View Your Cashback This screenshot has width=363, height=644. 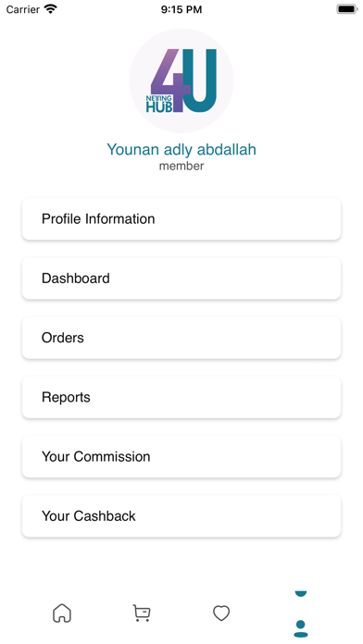click(x=181, y=516)
